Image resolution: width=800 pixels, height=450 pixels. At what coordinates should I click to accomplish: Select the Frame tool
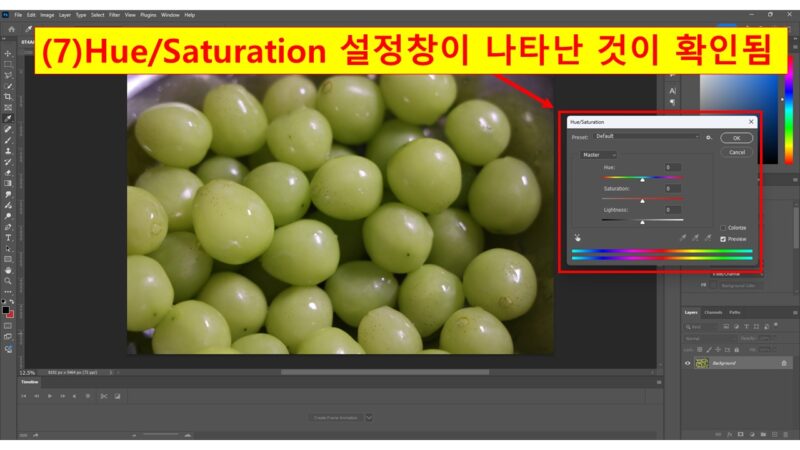(8, 107)
